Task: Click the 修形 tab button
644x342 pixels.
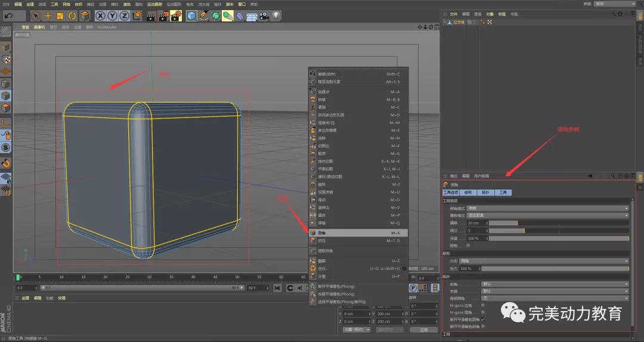Action: coord(468,192)
